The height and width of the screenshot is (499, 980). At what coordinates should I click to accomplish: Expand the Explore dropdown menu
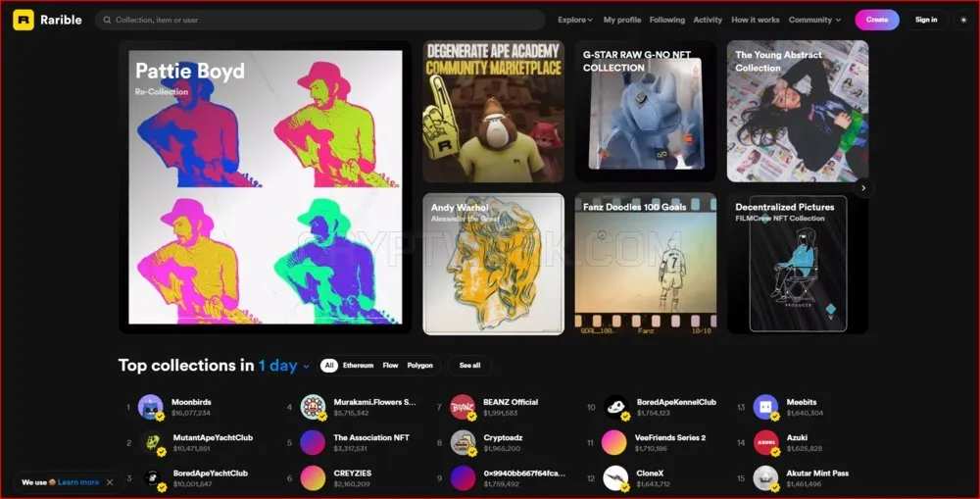[575, 20]
